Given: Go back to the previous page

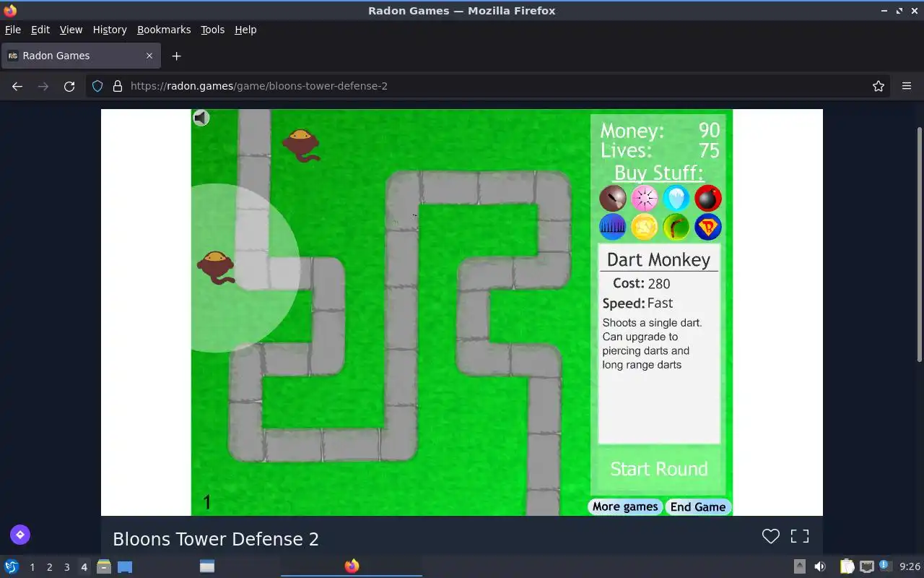Looking at the screenshot, I should (x=17, y=86).
